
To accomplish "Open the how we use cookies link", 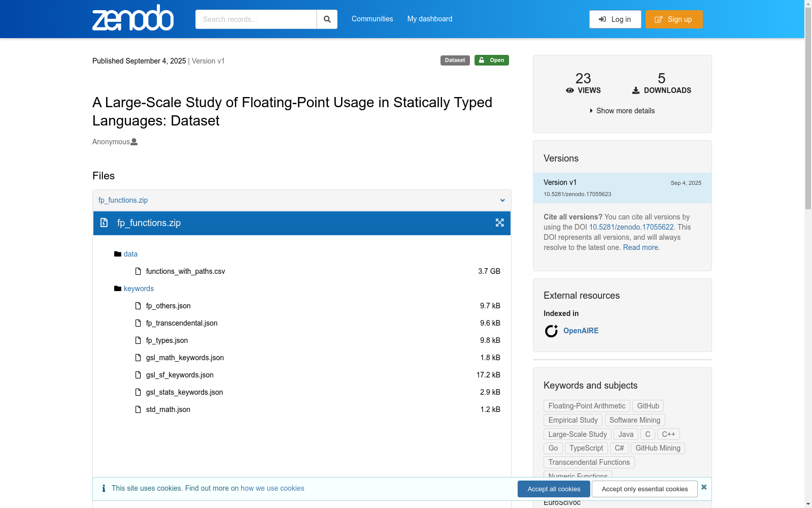I will point(273,488).
